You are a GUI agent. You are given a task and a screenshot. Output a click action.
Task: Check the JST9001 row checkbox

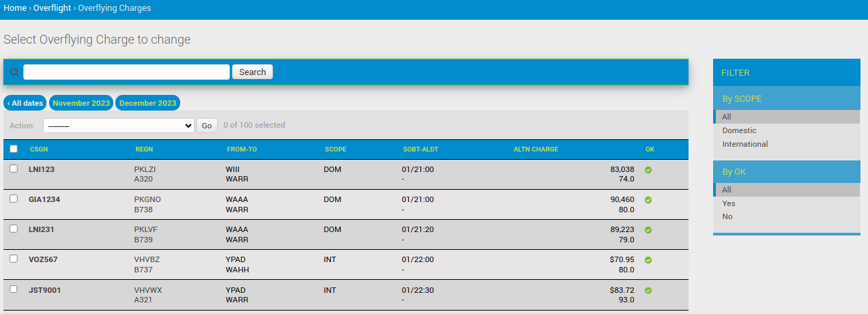tap(14, 289)
